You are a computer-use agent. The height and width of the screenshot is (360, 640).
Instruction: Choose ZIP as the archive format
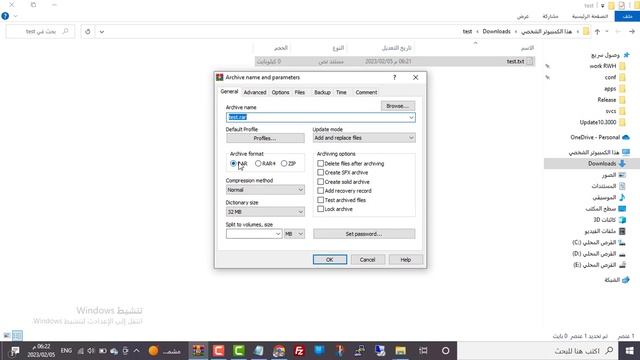point(284,163)
